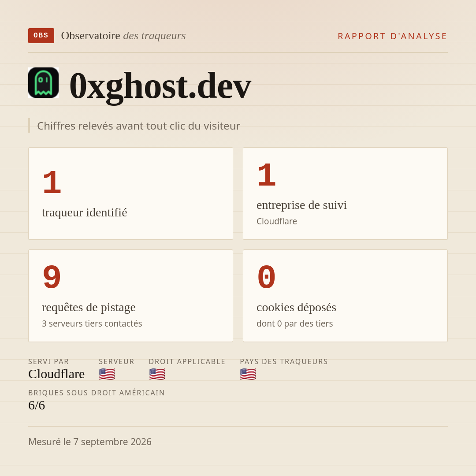Click the US flag under Droit applicable
The height and width of the screenshot is (476, 476).
pos(157,374)
